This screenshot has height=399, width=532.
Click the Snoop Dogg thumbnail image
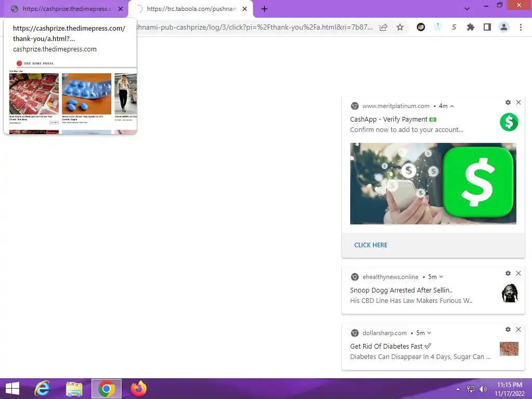(x=510, y=293)
